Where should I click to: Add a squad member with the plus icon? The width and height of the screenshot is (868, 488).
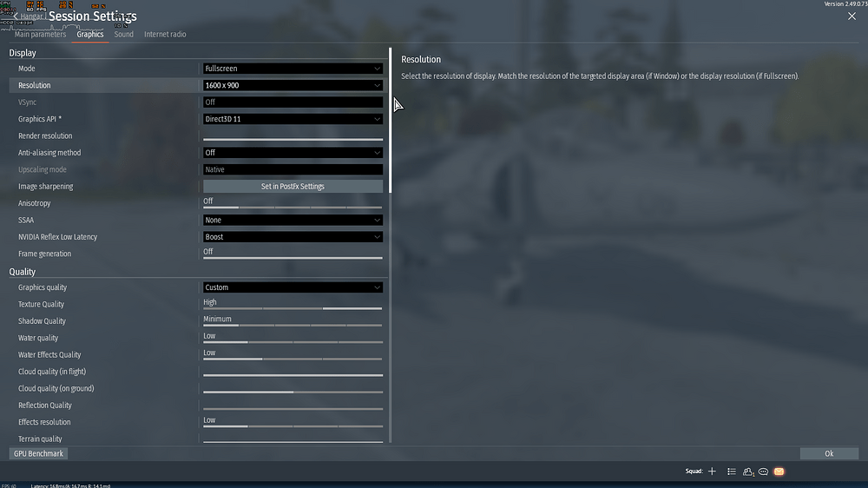712,472
